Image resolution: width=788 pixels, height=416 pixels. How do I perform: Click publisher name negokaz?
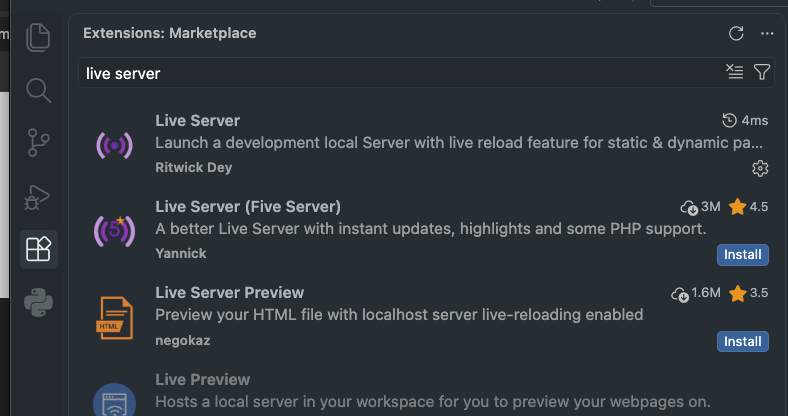(183, 340)
